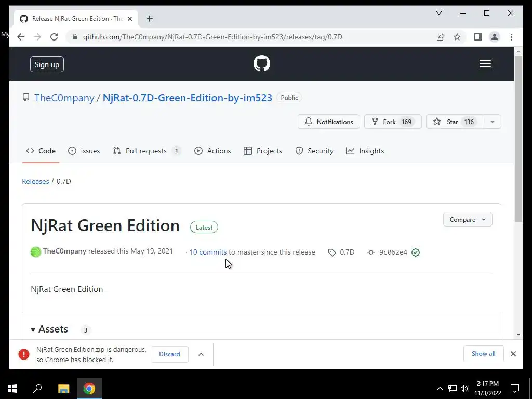Click Show all downloads
This screenshot has height=399, width=532.
coord(484,354)
